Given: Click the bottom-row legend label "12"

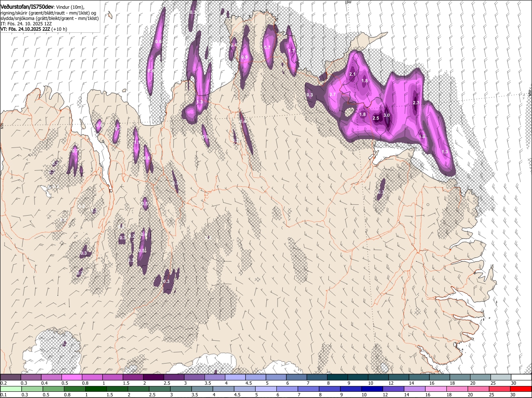Looking at the screenshot, I should click(x=385, y=395).
